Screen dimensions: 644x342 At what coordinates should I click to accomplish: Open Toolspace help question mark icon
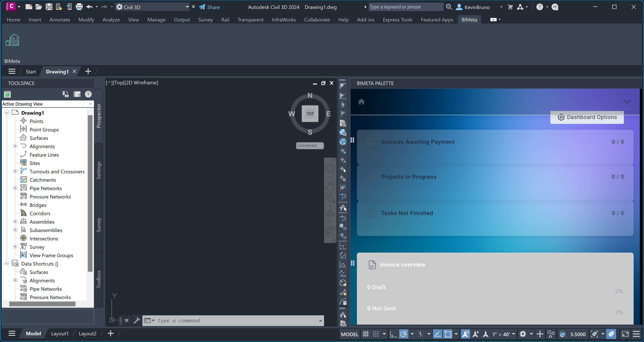pos(88,94)
